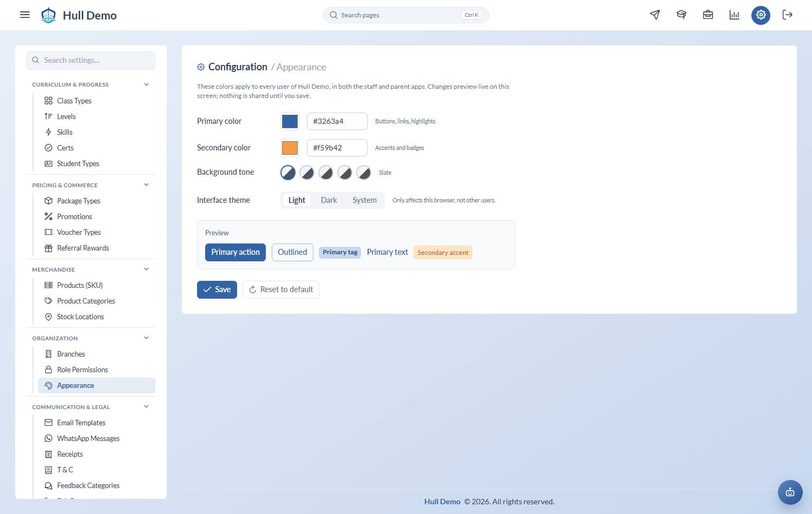Click Reset to default button

click(x=281, y=289)
